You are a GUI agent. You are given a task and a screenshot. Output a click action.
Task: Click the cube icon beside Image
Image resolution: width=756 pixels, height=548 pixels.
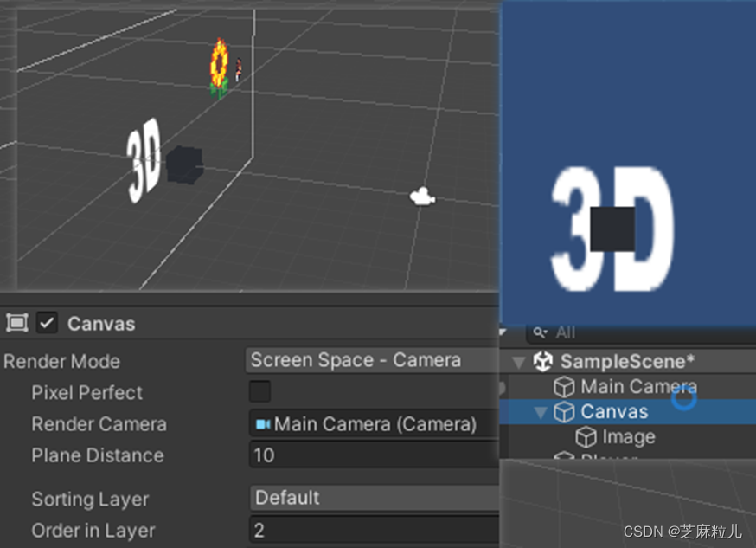(586, 437)
